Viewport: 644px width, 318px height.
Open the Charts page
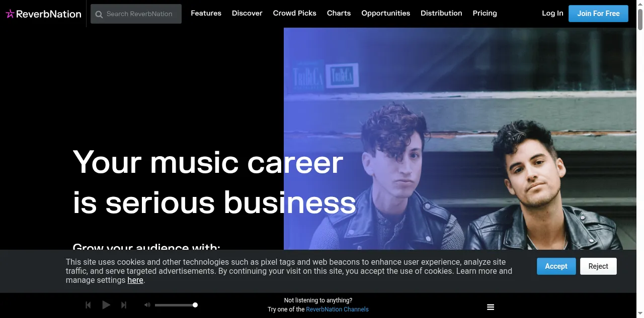339,13
